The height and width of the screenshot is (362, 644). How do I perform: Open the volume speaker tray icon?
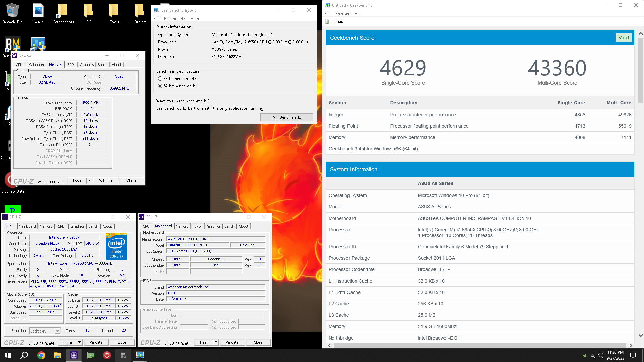[x=601, y=355]
